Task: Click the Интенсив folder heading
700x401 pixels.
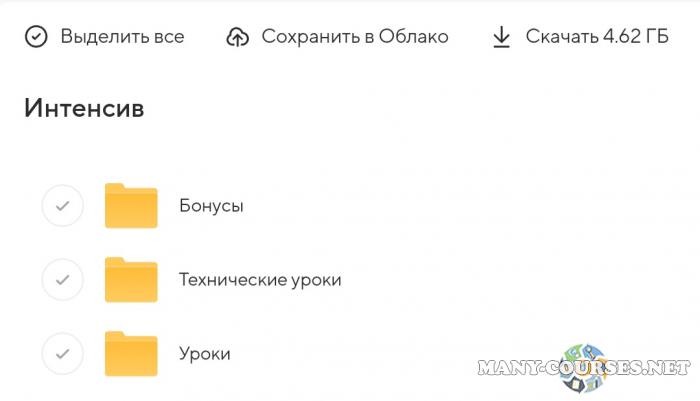Action: point(84,108)
